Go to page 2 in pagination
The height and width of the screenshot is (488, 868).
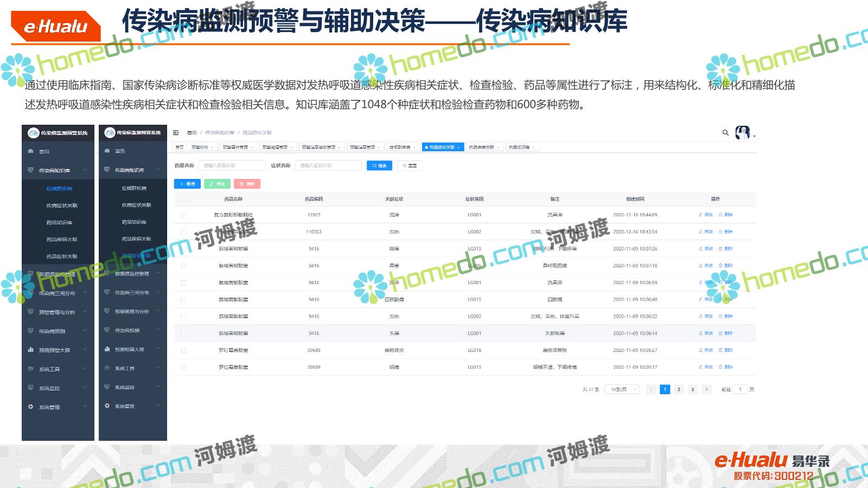[679, 389]
